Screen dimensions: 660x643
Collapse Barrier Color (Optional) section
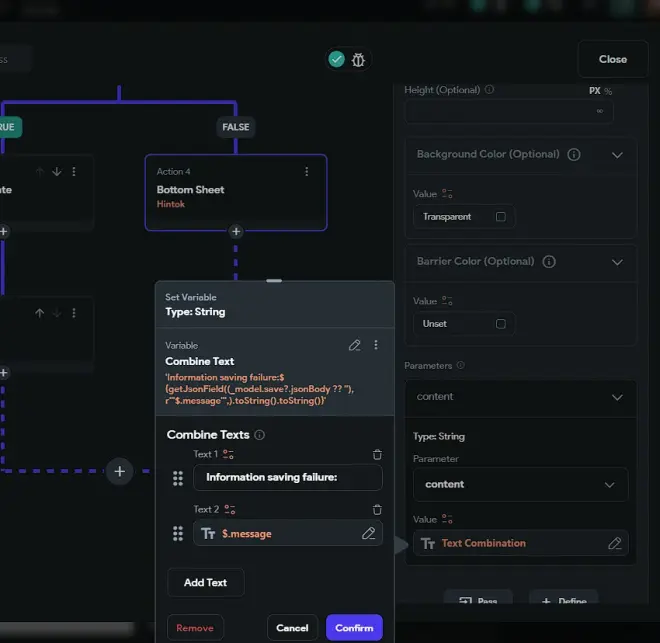[617, 262]
